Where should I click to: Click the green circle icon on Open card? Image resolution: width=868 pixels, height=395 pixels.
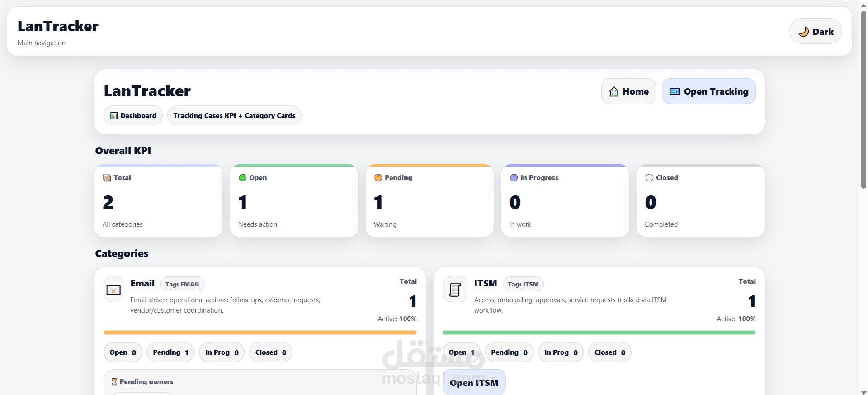click(x=243, y=178)
